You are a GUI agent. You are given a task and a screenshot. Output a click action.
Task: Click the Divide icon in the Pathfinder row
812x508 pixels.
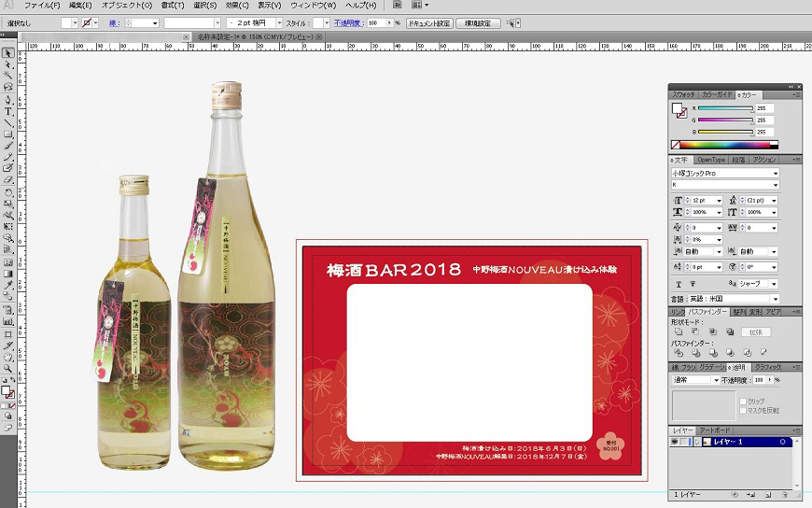[679, 354]
